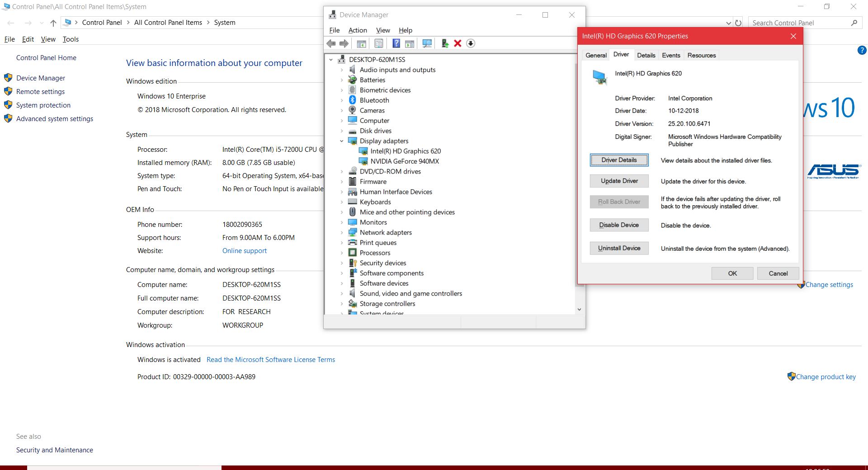Click the Device Manager title bar icon
This screenshot has width=868, height=470.
(x=332, y=14)
